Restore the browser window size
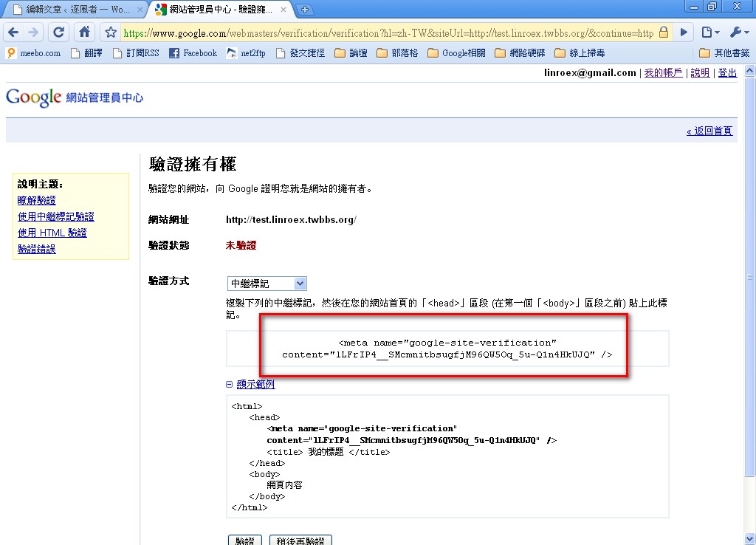 (712, 6)
